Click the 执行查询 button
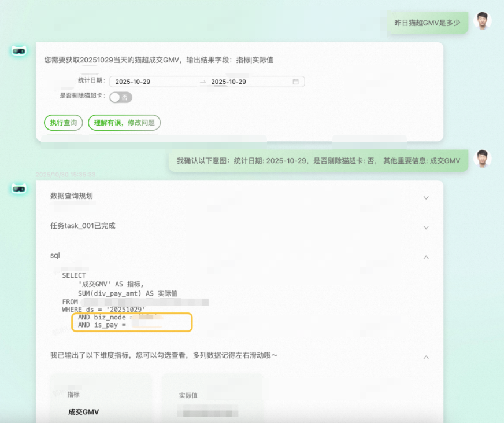Image resolution: width=504 pixels, height=423 pixels. (x=63, y=123)
